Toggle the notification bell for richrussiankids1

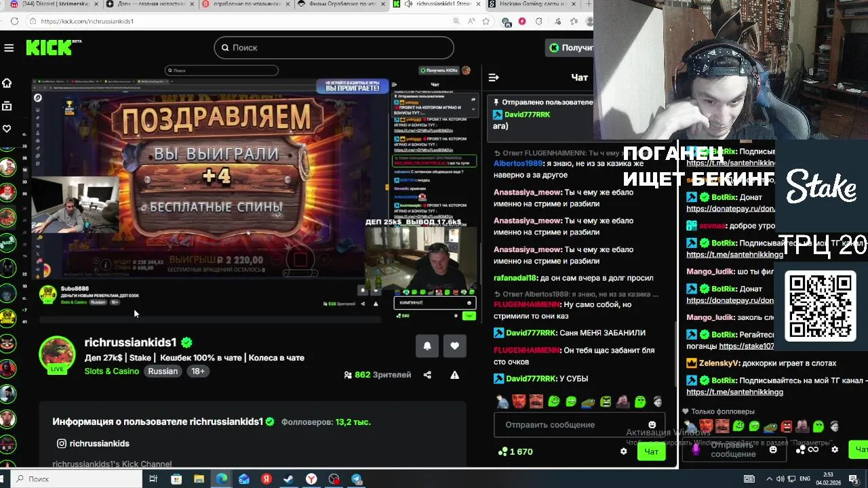click(427, 346)
